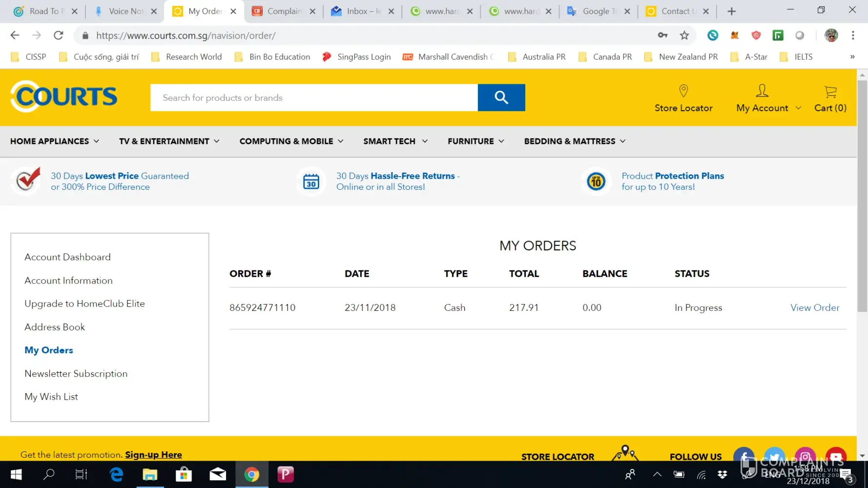The height and width of the screenshot is (488, 868).
Task: Click the product search input field
Action: pyautogui.click(x=314, y=98)
